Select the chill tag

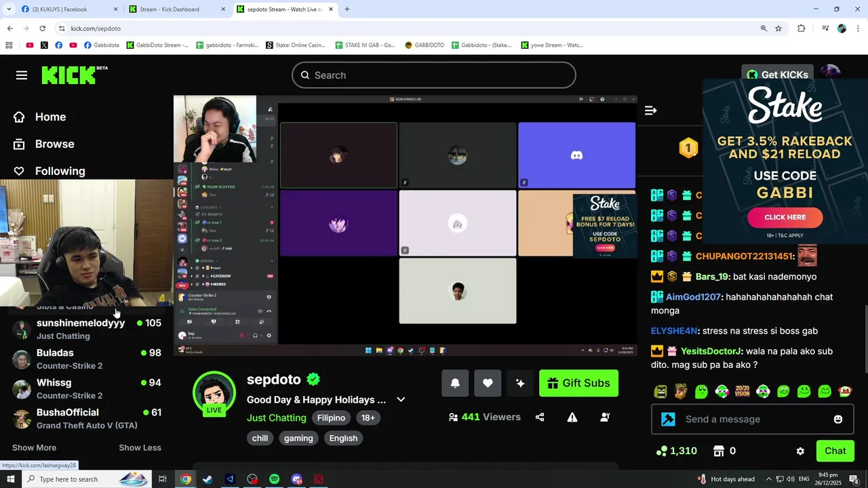coord(260,438)
